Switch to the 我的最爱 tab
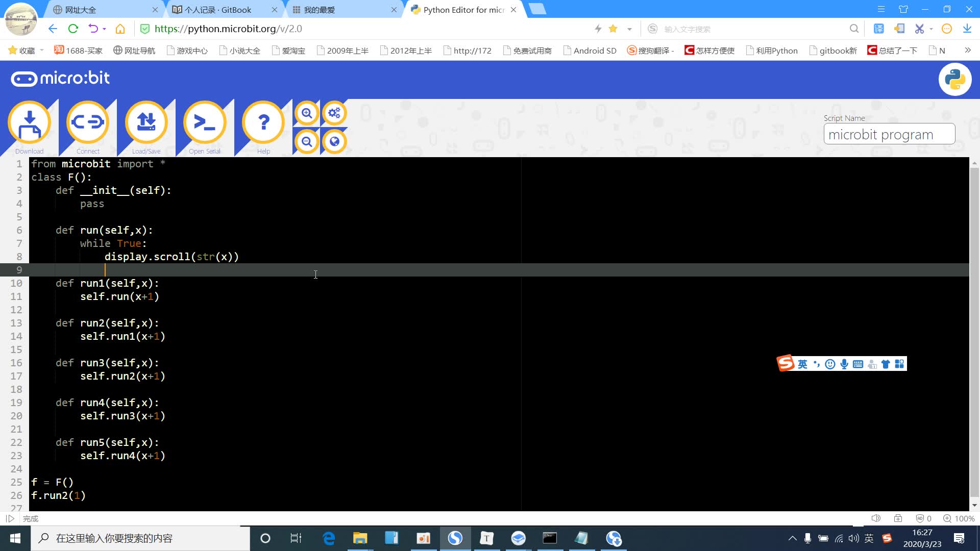Screen dimensions: 980x551 [x=319, y=10]
